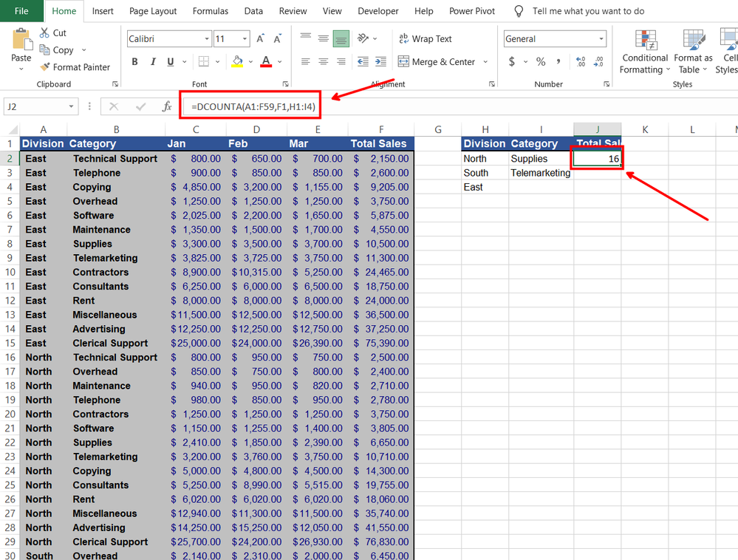Activate the Format Painter tool
The image size is (738, 560).
click(x=76, y=66)
